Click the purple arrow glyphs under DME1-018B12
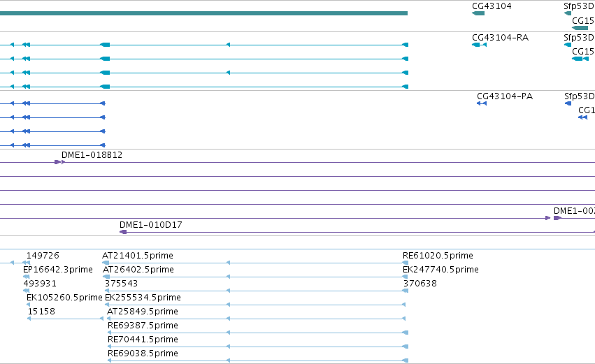Screen dimensions: 595x364 click(59, 162)
